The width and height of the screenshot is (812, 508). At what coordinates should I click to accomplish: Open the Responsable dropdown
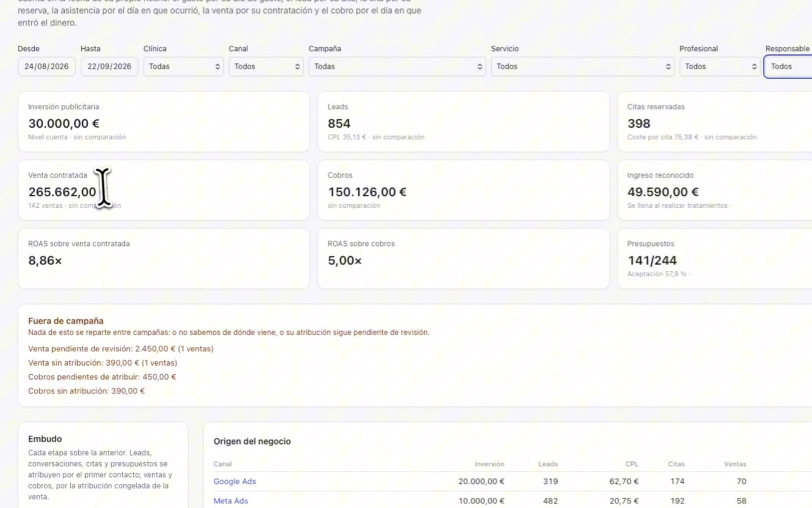point(788,67)
